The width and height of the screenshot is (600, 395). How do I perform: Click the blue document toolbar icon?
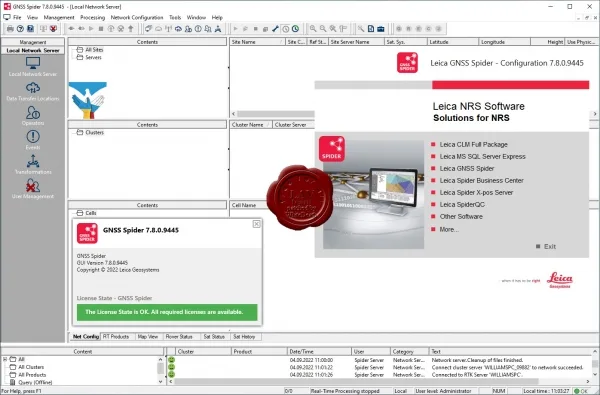371,29
